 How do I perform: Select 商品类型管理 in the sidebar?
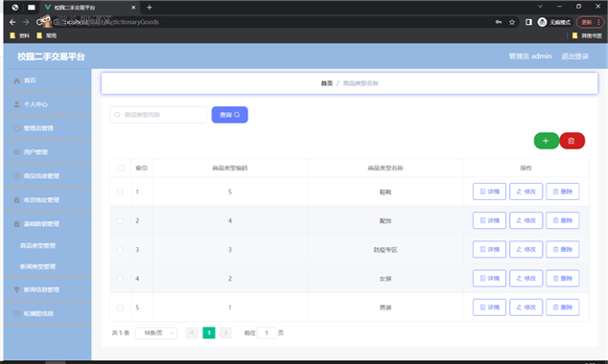(x=37, y=245)
